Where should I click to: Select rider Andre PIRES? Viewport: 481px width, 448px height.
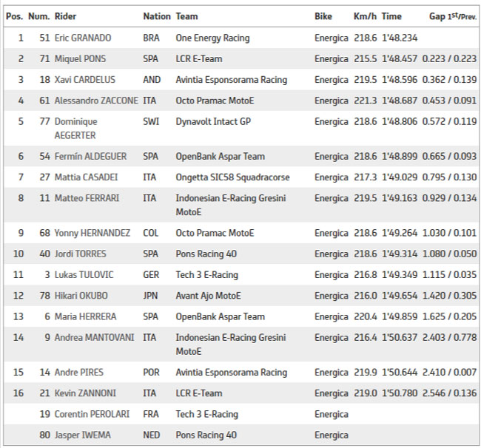(79, 373)
